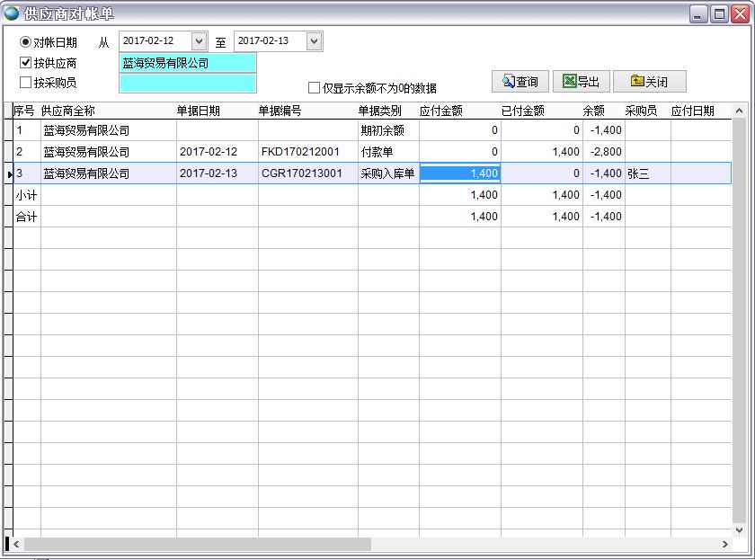Screen dimensions: 755x560
Task: Click the 查询 search button
Action: [x=520, y=82]
